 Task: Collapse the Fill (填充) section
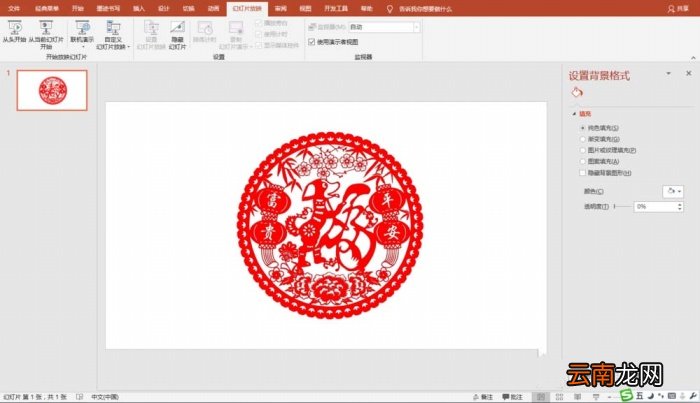pyautogui.click(x=575, y=114)
